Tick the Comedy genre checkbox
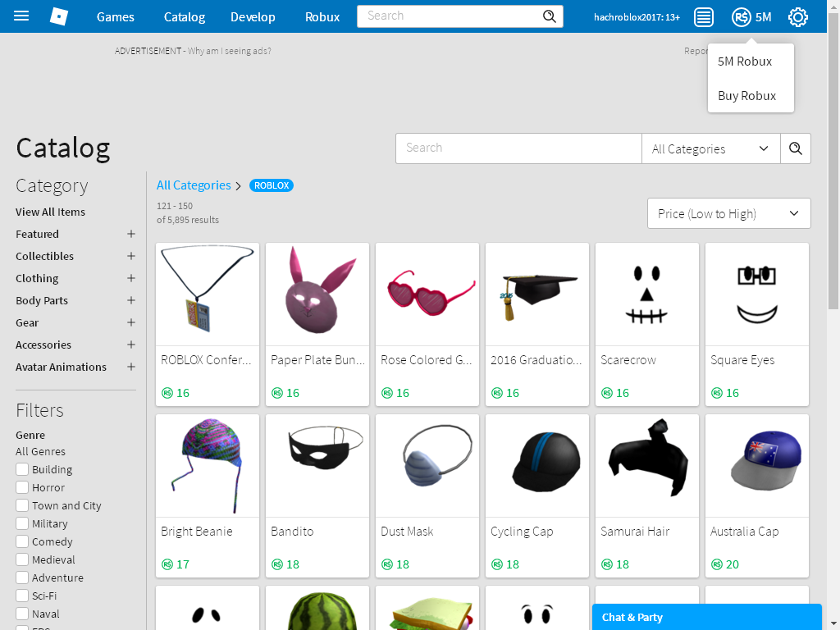 (22, 541)
